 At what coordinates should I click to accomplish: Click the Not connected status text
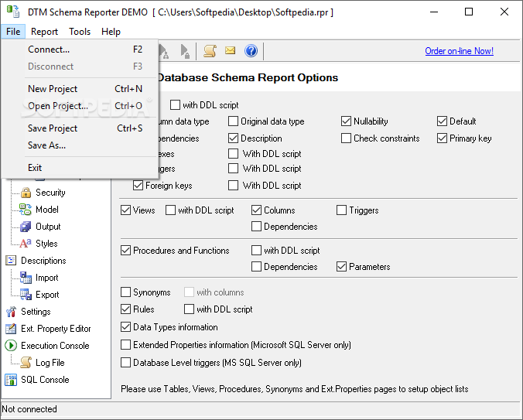click(x=29, y=409)
